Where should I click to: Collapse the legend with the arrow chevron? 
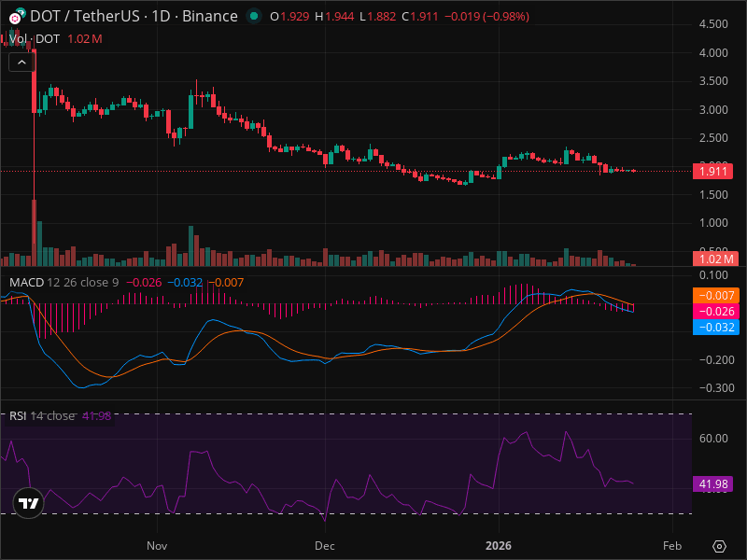pyautogui.click(x=20, y=62)
